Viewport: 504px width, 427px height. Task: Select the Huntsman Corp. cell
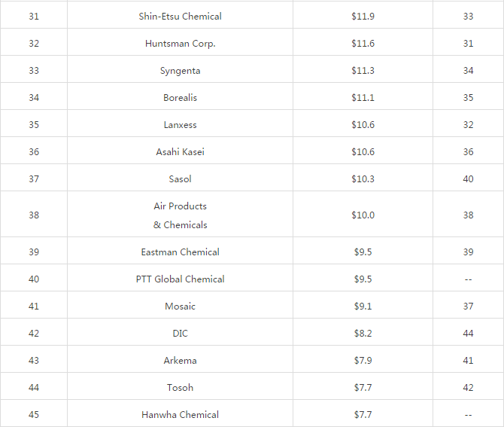tap(180, 44)
